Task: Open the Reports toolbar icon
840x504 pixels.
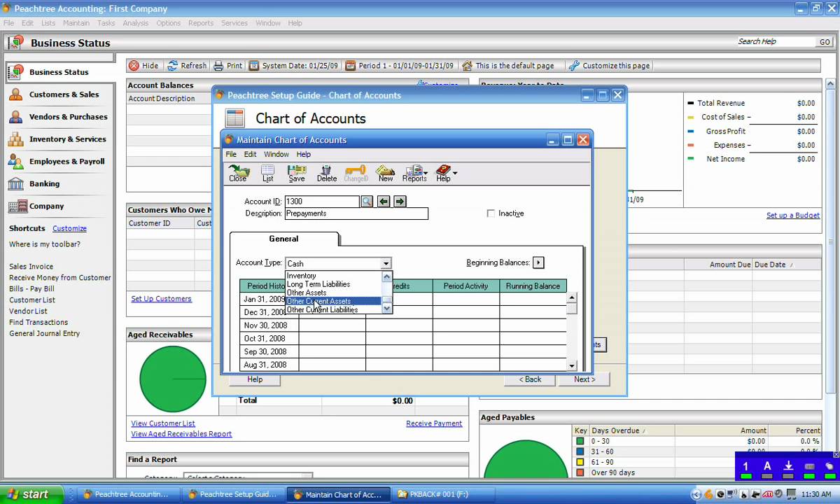Action: pyautogui.click(x=414, y=174)
